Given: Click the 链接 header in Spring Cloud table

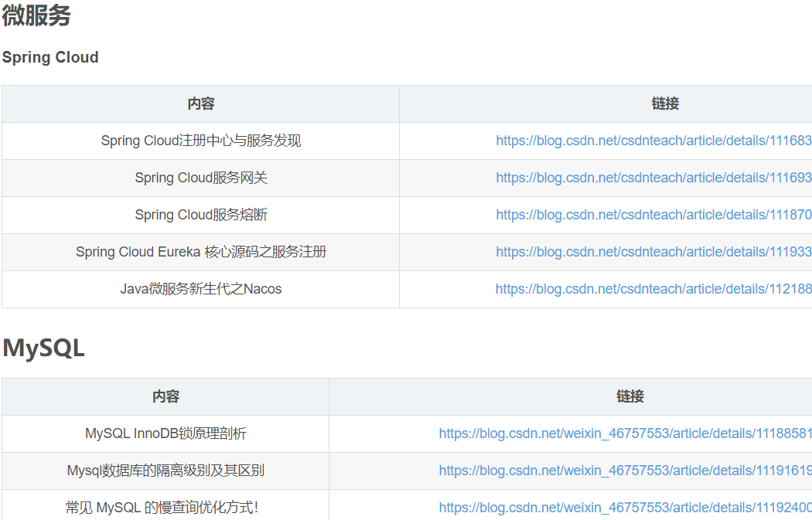Looking at the screenshot, I should [x=665, y=104].
